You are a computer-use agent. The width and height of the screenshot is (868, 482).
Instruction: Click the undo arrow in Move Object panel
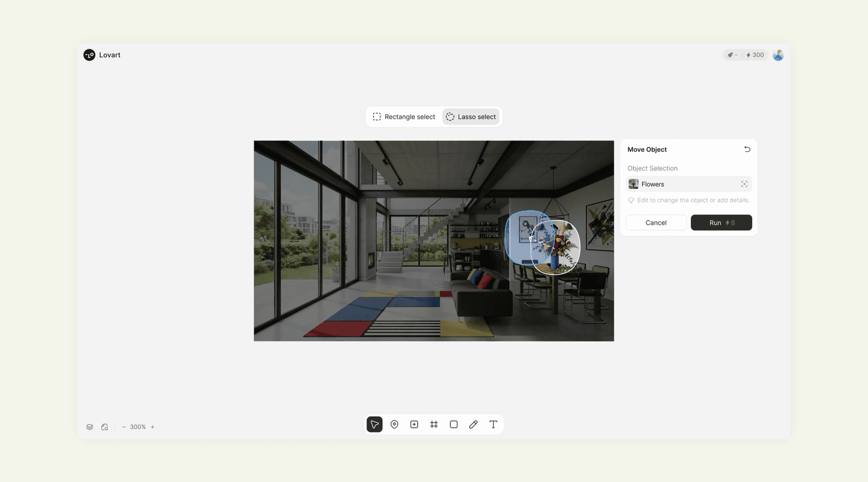pos(747,149)
